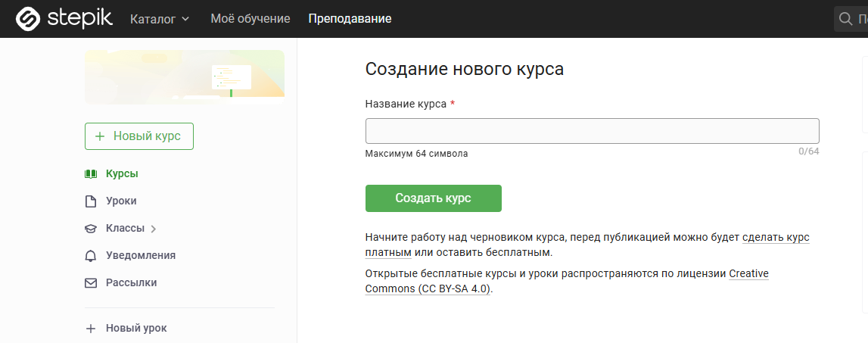Click the Уроки document icon
This screenshot has width=868, height=343.
(91, 201)
